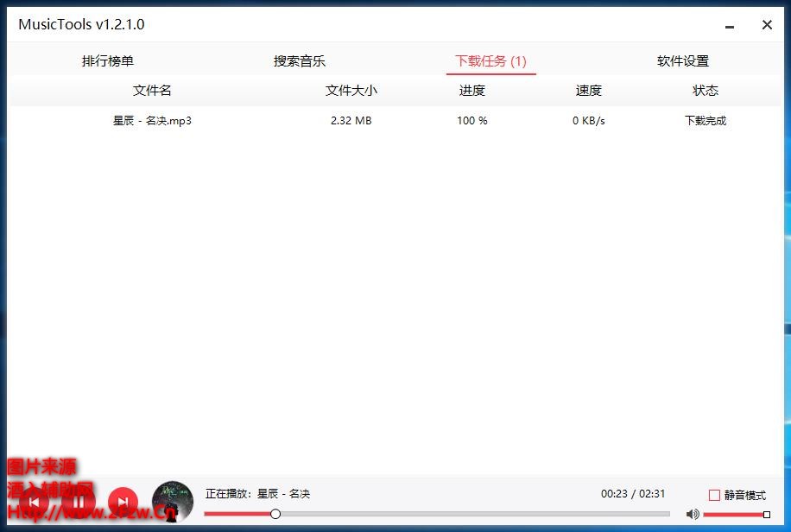791x532 pixels.
Task: Click the 0 KB/s speed value
Action: [x=589, y=121]
